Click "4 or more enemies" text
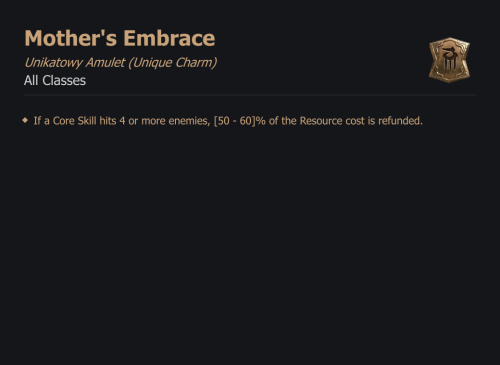The width and height of the screenshot is (500, 365). pyautogui.click(x=165, y=121)
